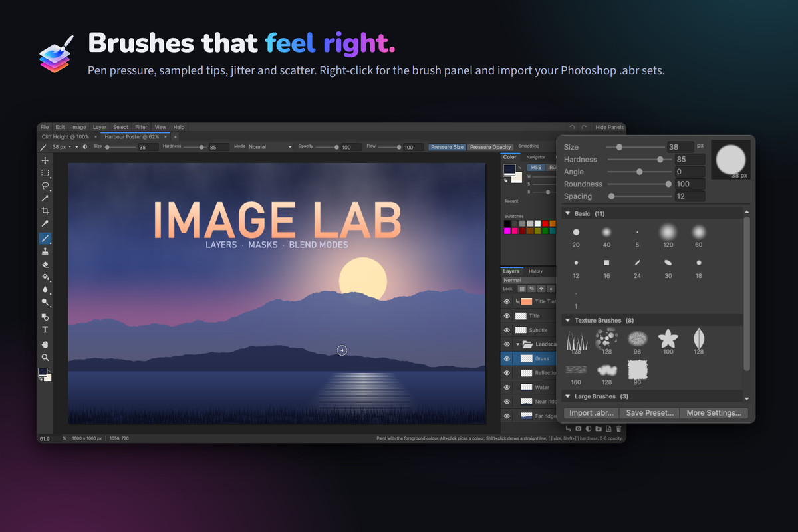Hide the Title Tint layer
Image resolution: width=798 pixels, height=532 pixels.
507,301
